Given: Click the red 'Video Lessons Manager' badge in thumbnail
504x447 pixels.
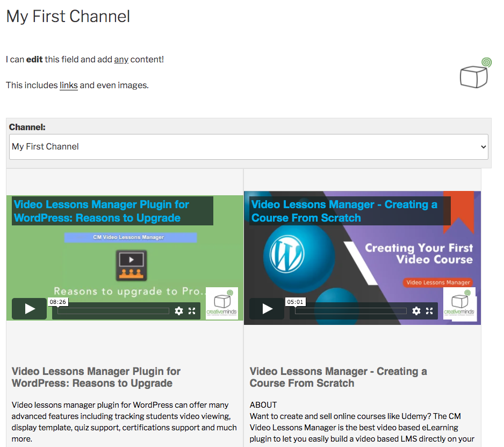Looking at the screenshot, I should pyautogui.click(x=438, y=282).
